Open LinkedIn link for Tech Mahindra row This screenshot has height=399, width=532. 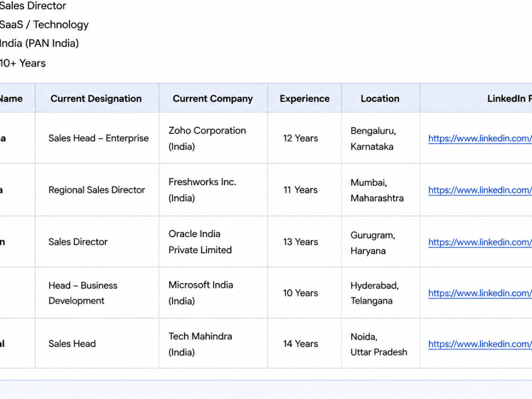(480, 344)
